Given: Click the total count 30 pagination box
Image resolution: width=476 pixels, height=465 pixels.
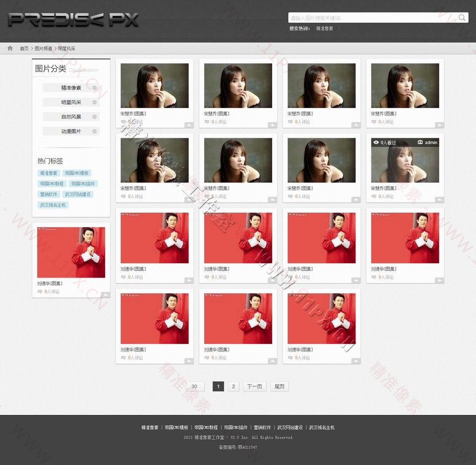Looking at the screenshot, I should click(x=194, y=386).
